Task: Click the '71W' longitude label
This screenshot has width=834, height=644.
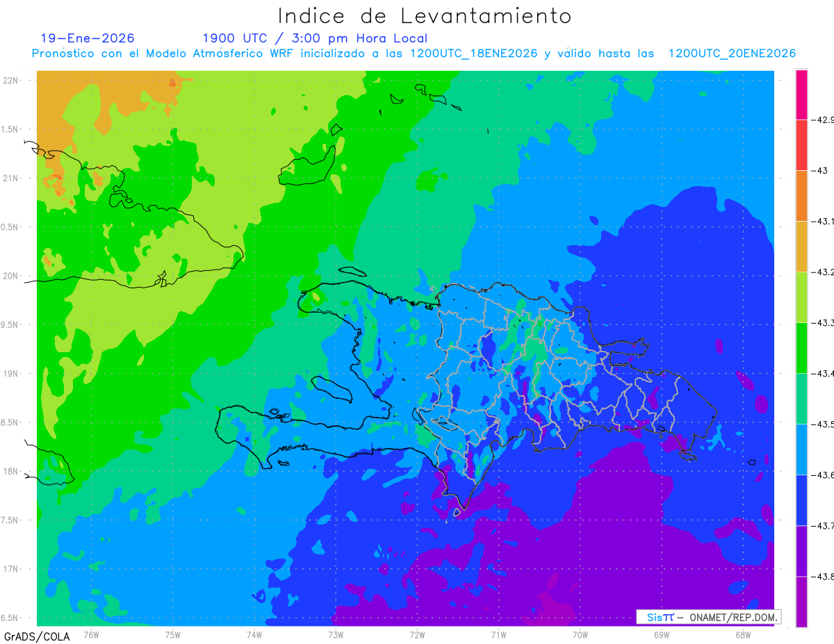Action: (x=498, y=634)
